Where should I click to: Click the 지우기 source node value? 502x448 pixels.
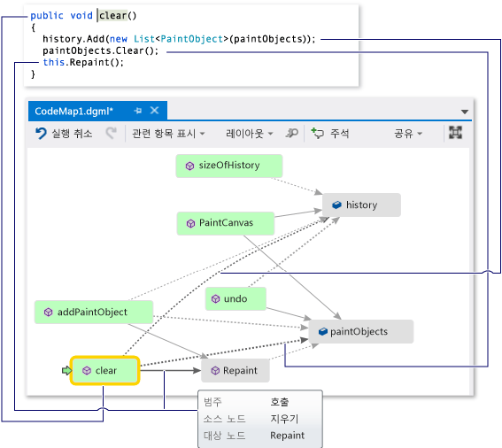[x=284, y=419]
